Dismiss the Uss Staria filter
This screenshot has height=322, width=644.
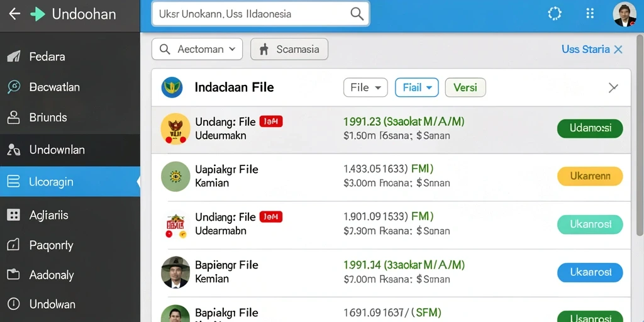(618, 50)
